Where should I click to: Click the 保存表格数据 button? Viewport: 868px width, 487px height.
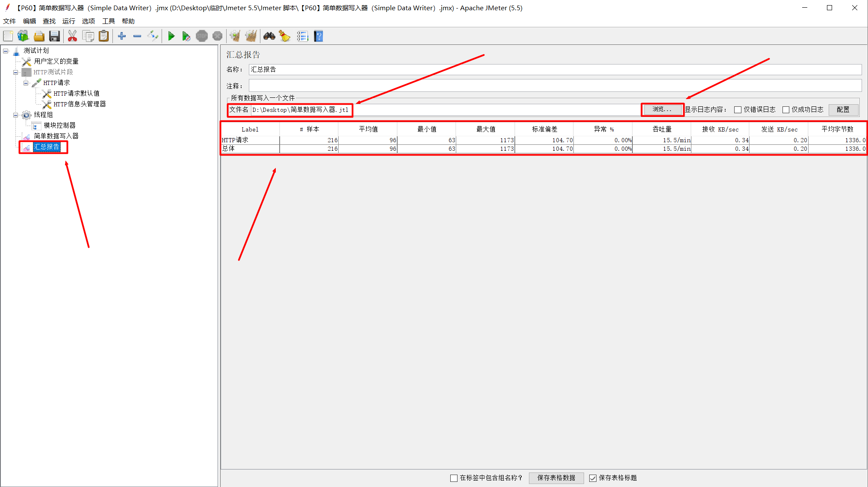(x=556, y=478)
